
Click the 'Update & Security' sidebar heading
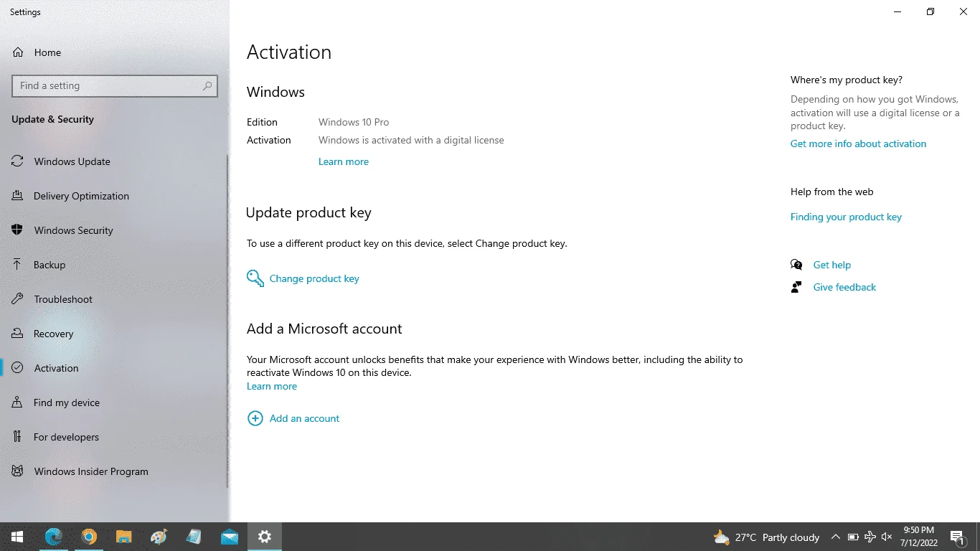pyautogui.click(x=52, y=119)
